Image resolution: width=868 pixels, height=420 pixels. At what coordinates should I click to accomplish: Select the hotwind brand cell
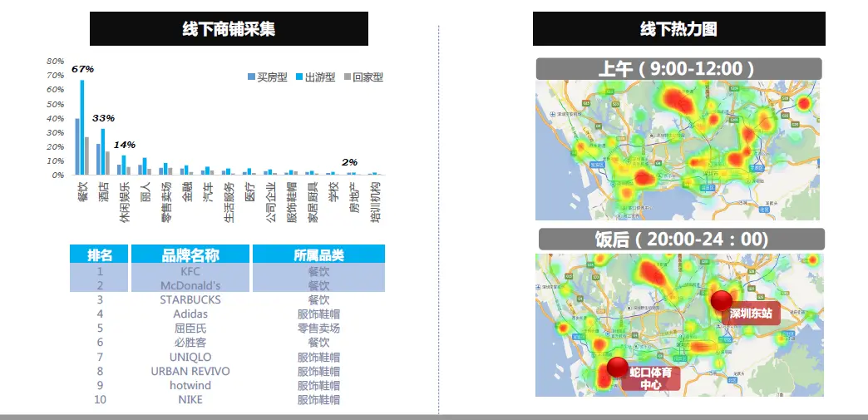tap(190, 385)
